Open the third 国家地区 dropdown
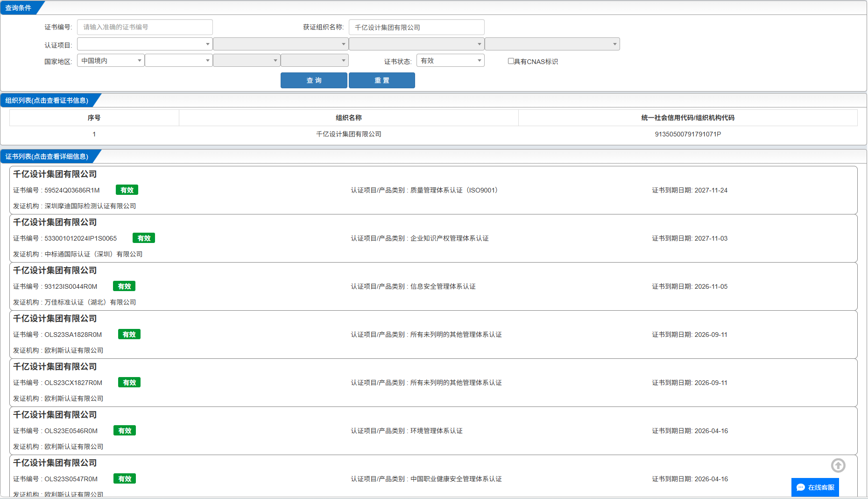868x499 pixels. (x=247, y=60)
